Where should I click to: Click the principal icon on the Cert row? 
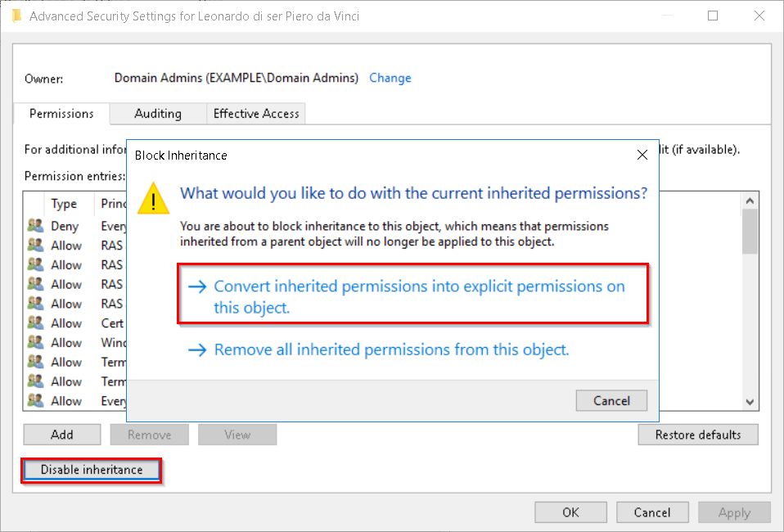tap(35, 323)
